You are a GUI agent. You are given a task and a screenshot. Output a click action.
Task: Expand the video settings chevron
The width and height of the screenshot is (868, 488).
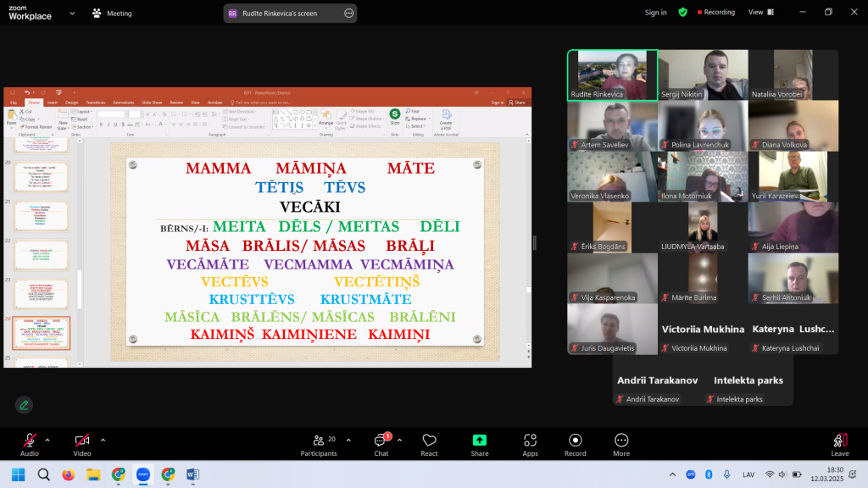click(x=103, y=440)
